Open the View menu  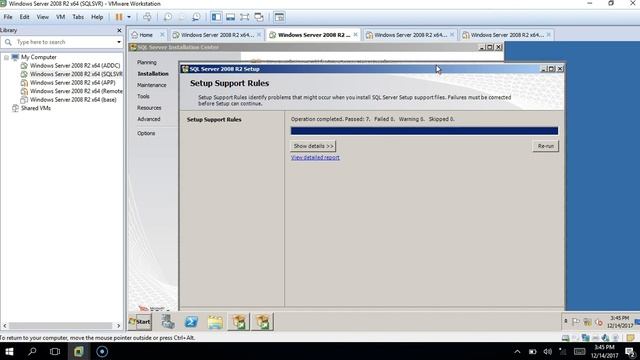42,17
